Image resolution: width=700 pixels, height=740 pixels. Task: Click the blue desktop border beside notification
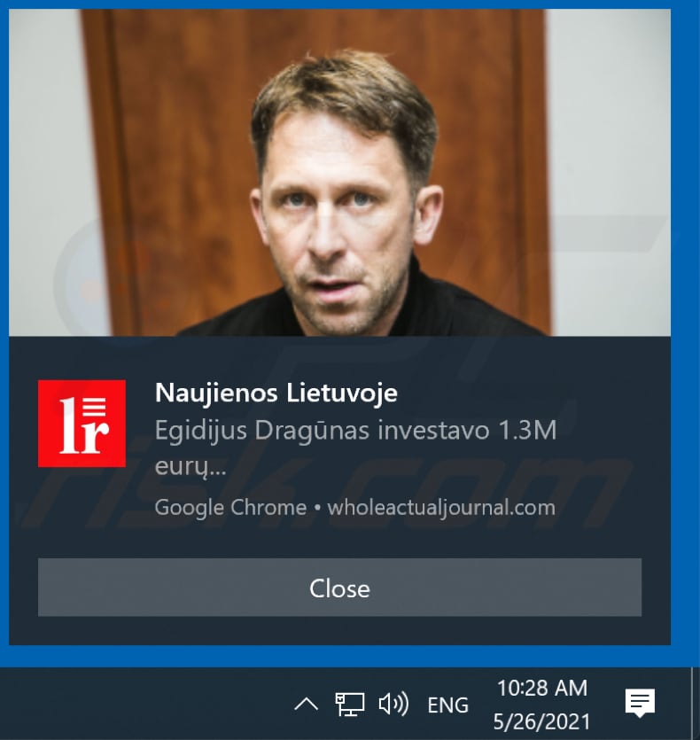pyautogui.click(x=685, y=331)
